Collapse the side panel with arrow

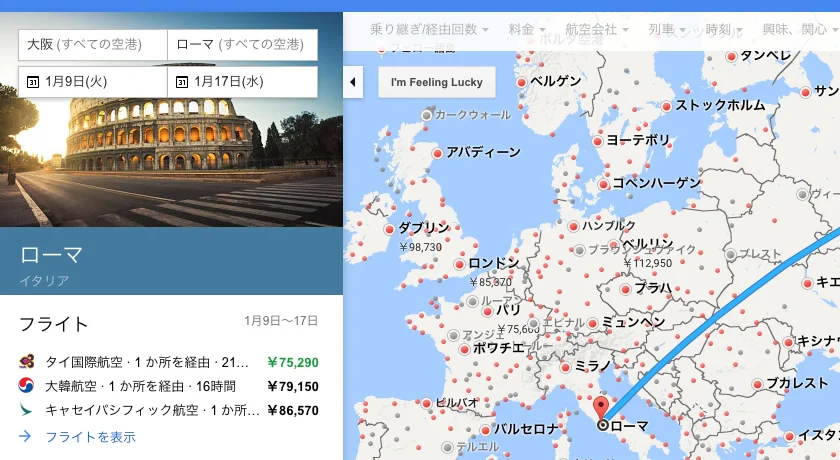(352, 82)
